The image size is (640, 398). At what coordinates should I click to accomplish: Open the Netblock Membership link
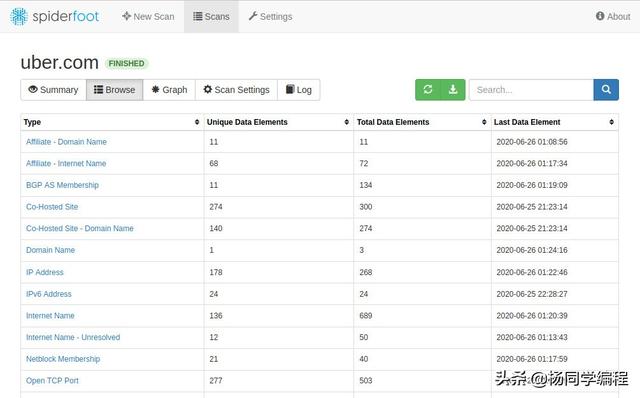(x=63, y=359)
